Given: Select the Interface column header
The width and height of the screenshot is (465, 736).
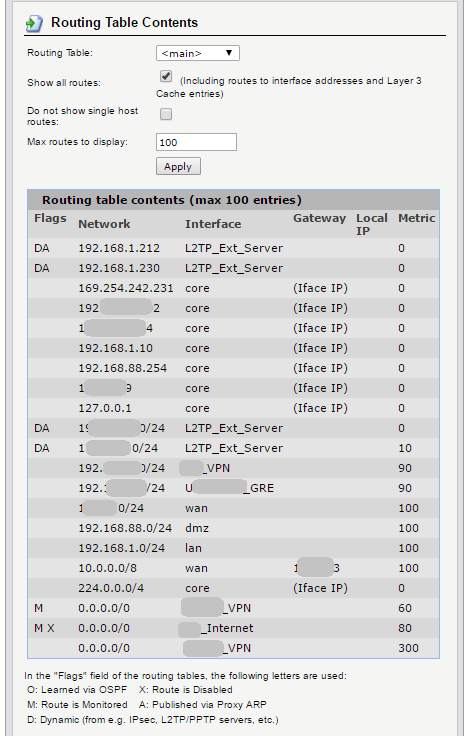Looking at the screenshot, I should coord(213,224).
